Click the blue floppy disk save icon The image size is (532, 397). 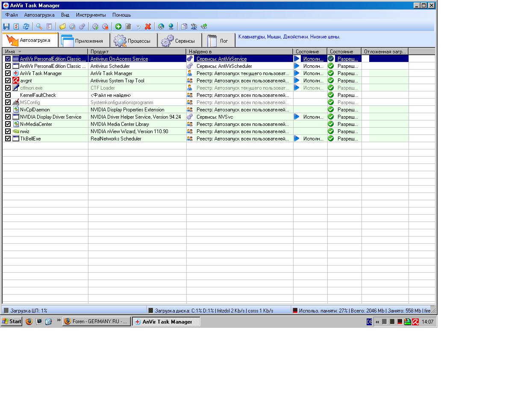(6, 26)
